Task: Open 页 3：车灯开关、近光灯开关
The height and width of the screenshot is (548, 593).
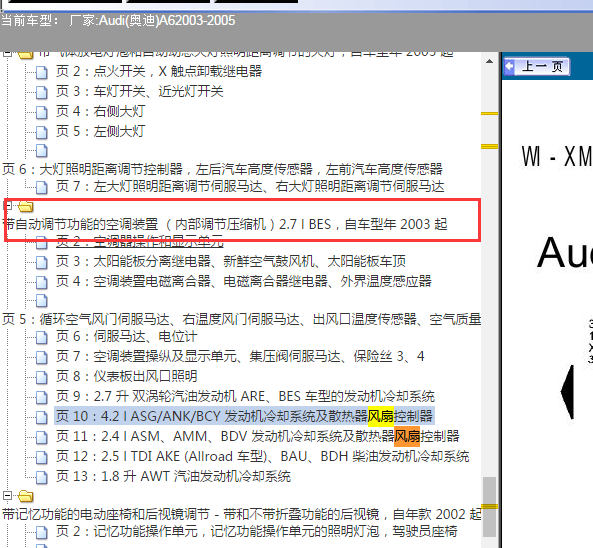Action: (x=140, y=92)
